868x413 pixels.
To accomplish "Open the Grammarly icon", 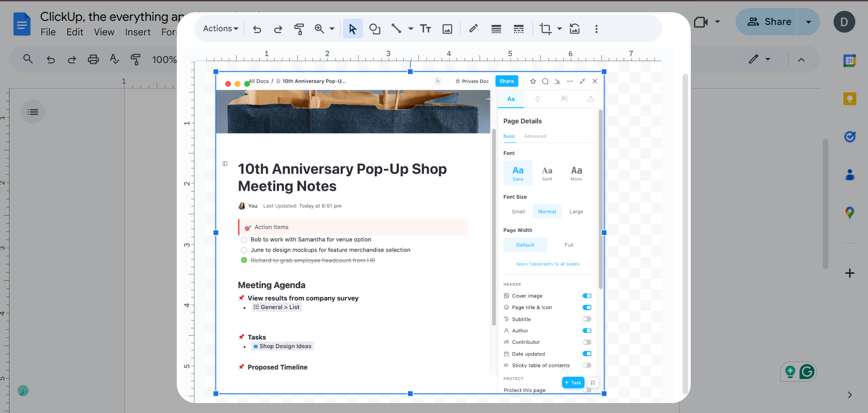I will [x=807, y=372].
